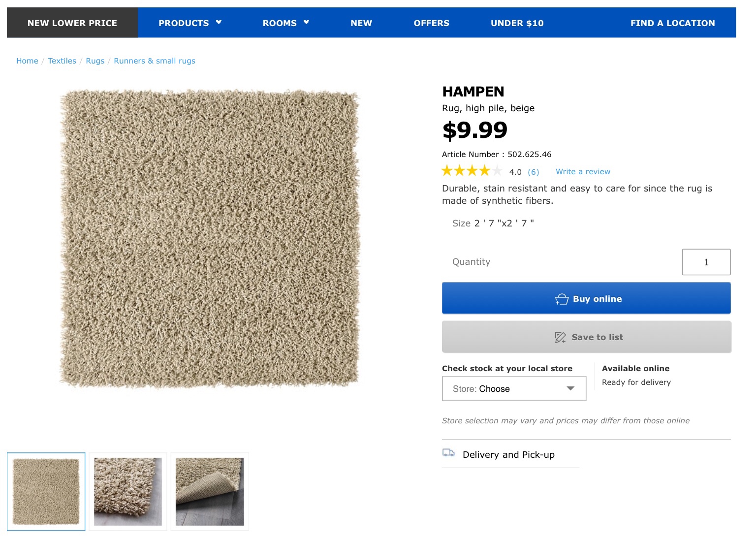Expand the Rooms menu arrow
The width and height of the screenshot is (756, 541).
pyautogui.click(x=306, y=22)
